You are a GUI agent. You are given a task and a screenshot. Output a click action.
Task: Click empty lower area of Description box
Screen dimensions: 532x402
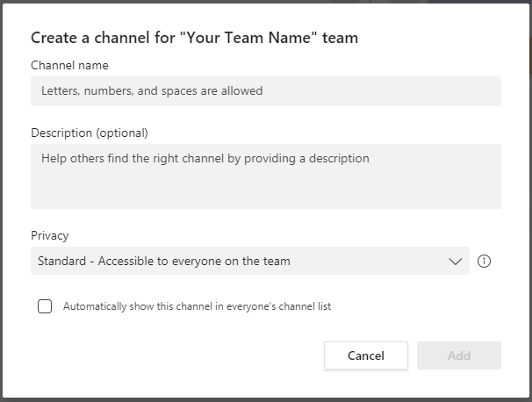pyautogui.click(x=263, y=193)
